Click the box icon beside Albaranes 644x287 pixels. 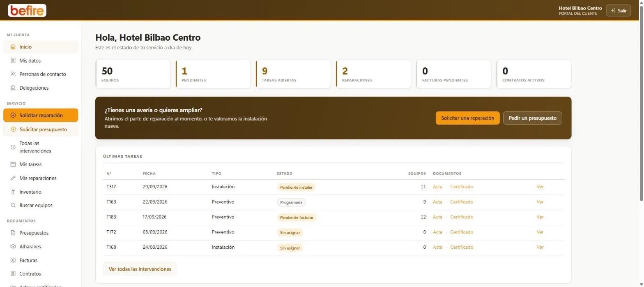[13, 247]
